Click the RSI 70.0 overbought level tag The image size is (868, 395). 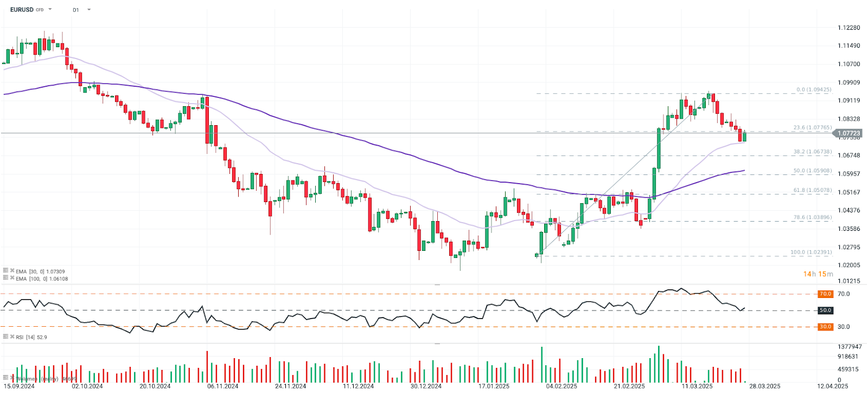[x=825, y=294]
